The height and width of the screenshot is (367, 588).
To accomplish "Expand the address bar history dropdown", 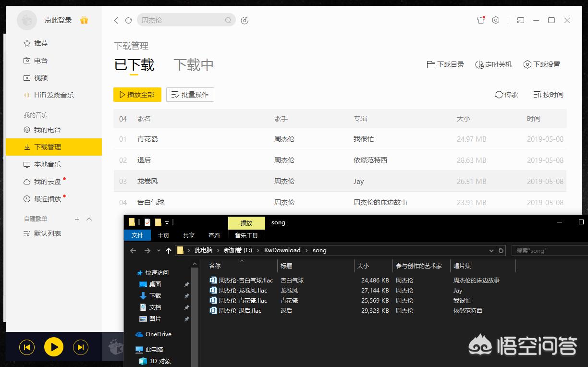I will 491,250.
